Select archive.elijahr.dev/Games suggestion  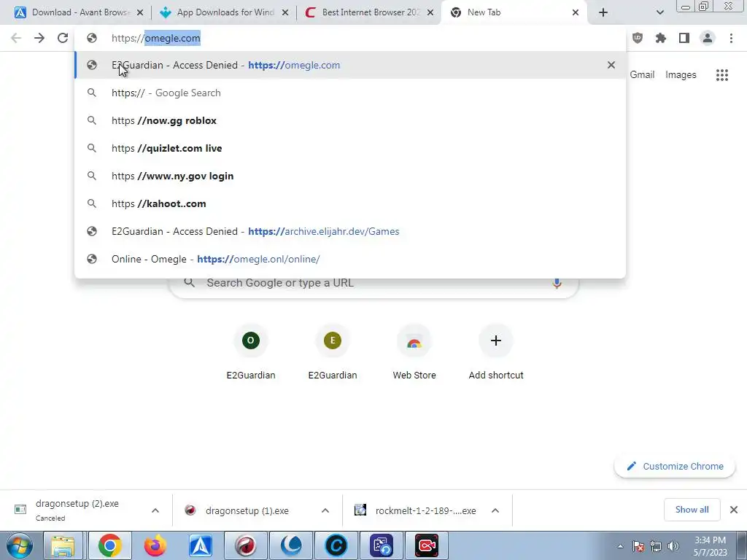point(350,231)
